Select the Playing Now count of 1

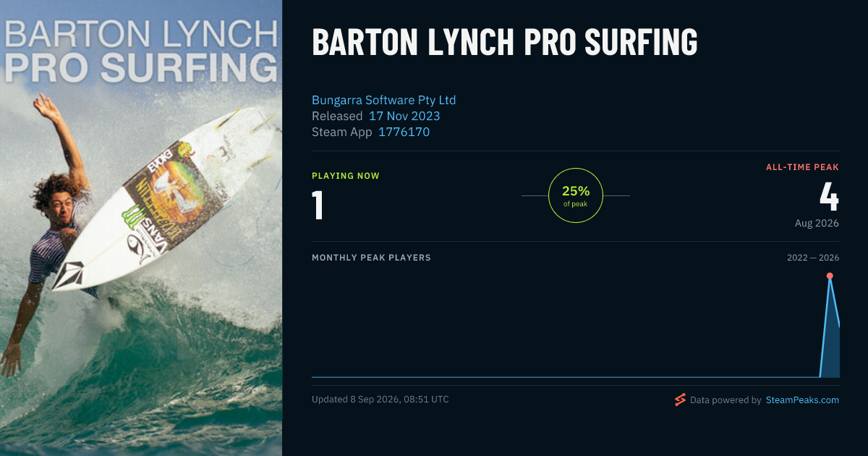(318, 204)
